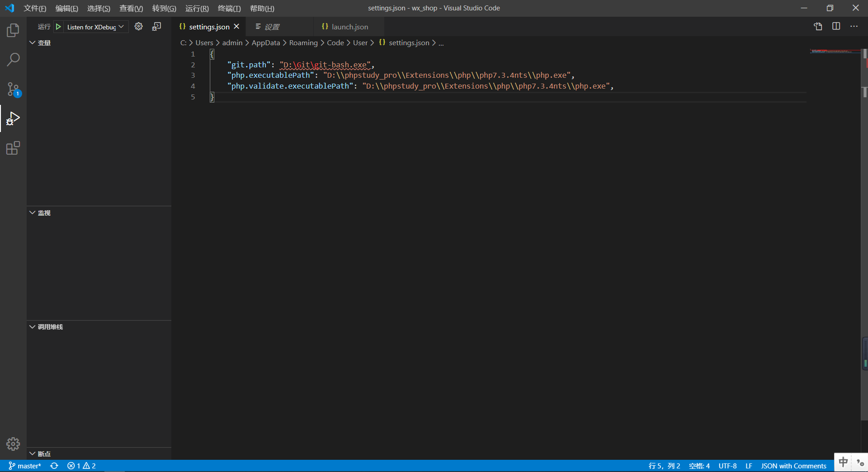868x472 pixels.
Task: Open the Run and Debug view
Action: pyautogui.click(x=13, y=118)
